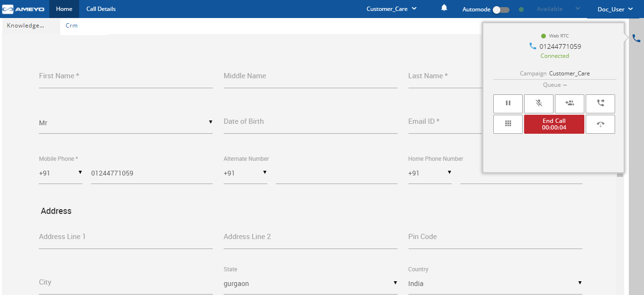The image size is (644, 295).
Task: Click into the Date of Birth field
Action: pos(310,122)
